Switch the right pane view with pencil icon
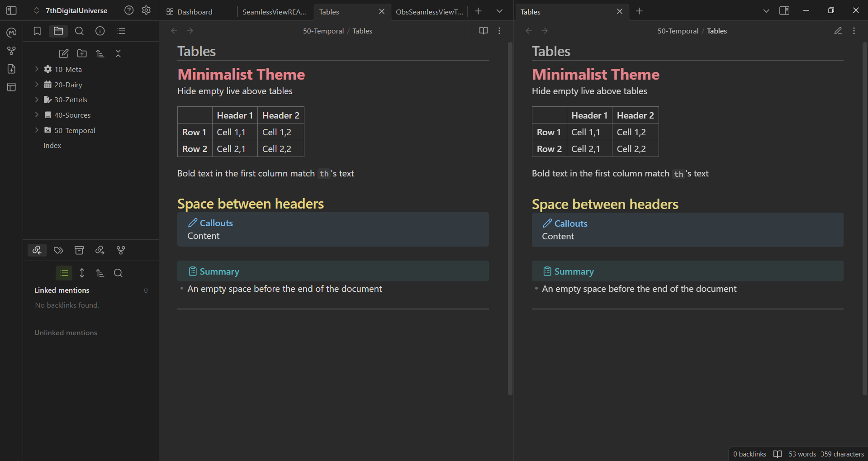The height and width of the screenshot is (461, 868). (x=838, y=31)
